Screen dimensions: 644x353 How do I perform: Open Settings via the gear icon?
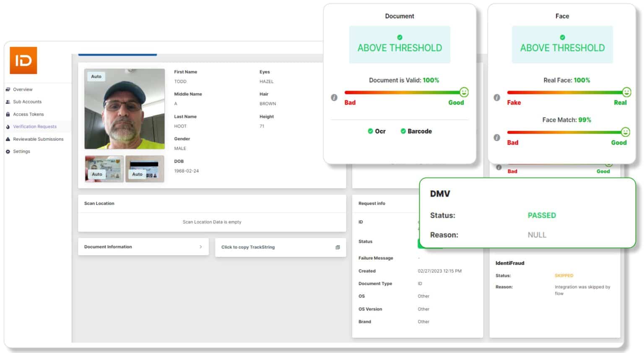click(x=7, y=151)
